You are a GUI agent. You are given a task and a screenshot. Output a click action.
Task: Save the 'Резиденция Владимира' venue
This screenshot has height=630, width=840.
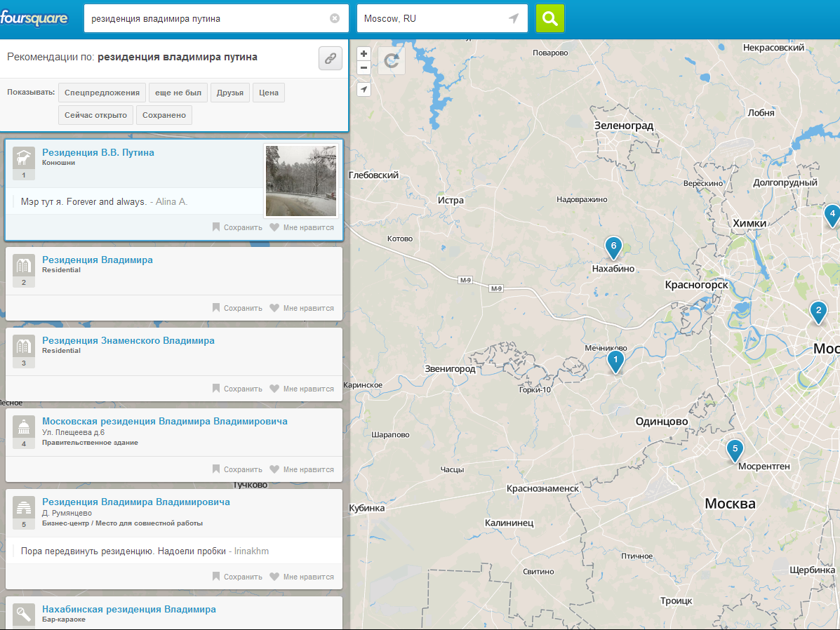pos(237,308)
